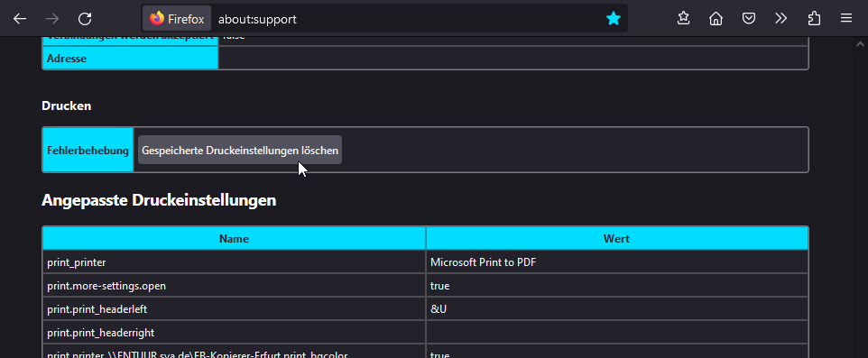The width and height of the screenshot is (868, 358).
Task: Click the Name column header
Action: tap(235, 238)
